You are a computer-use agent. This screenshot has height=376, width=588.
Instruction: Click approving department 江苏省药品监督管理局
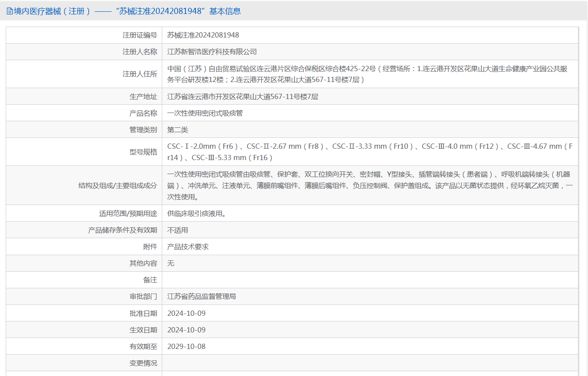(202, 297)
